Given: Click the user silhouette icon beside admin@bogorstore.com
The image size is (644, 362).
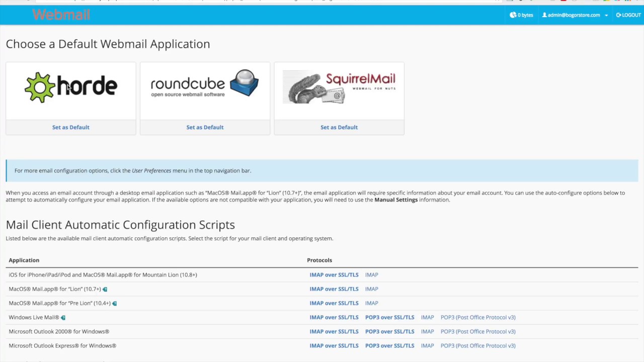Looking at the screenshot, I should tap(544, 15).
